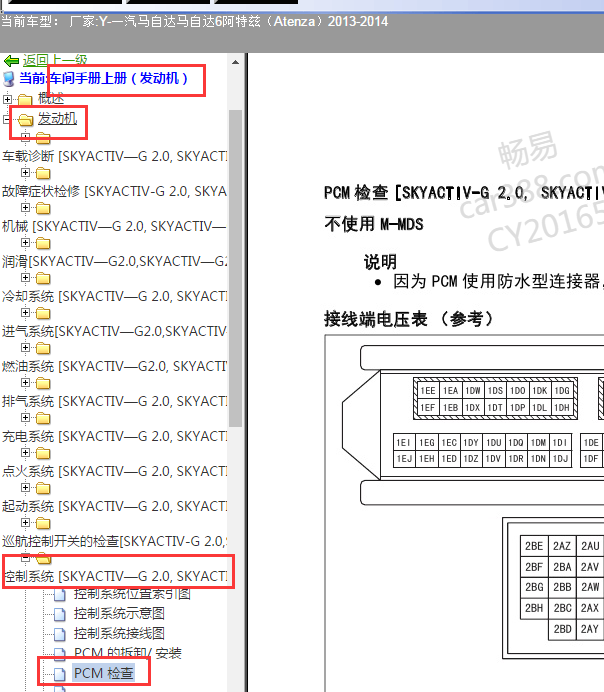Click the 控制系统接线图 page icon
Image resolution: width=604 pixels, height=692 pixels.
click(60, 633)
